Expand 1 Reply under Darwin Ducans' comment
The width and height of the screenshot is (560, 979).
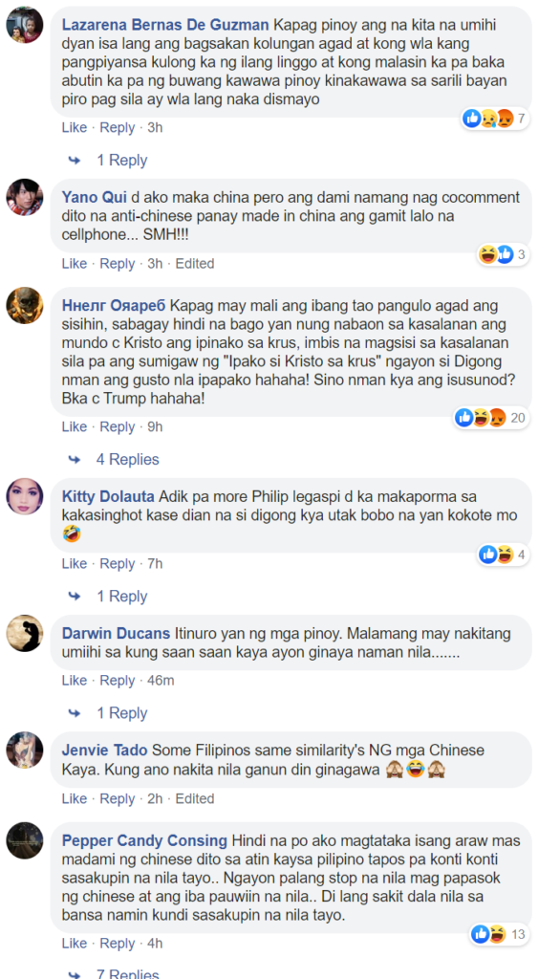121,713
